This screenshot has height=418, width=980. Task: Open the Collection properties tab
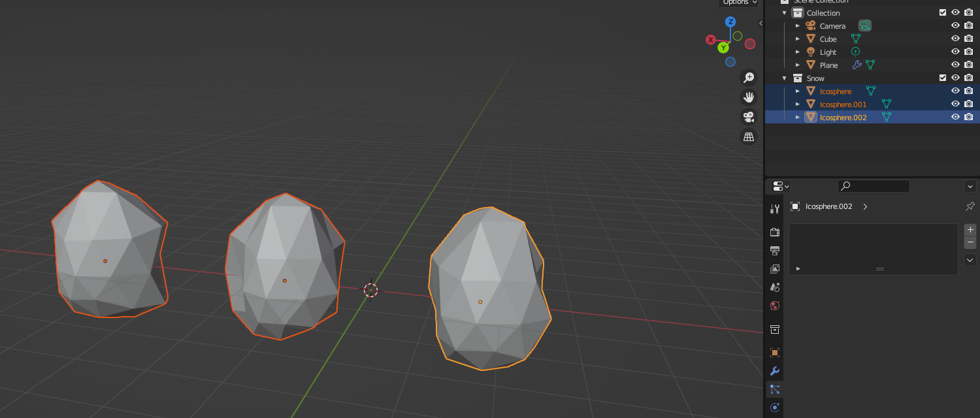(x=775, y=329)
